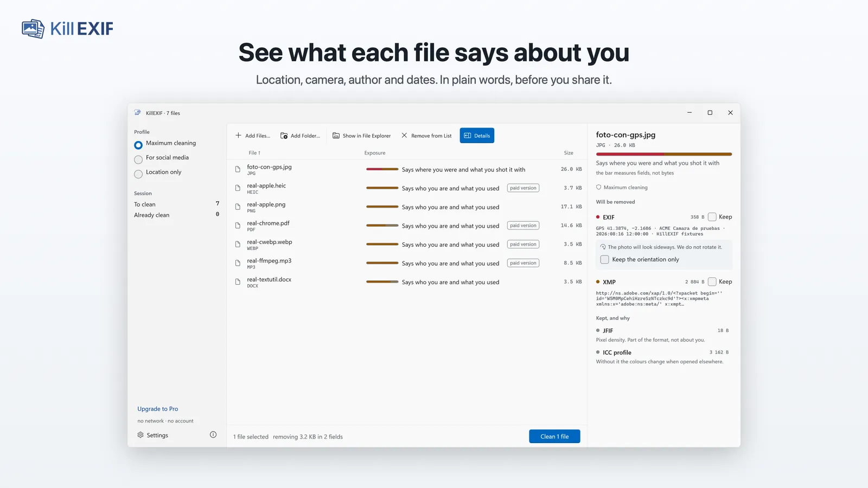Click the Settings gear icon

[x=141, y=435]
